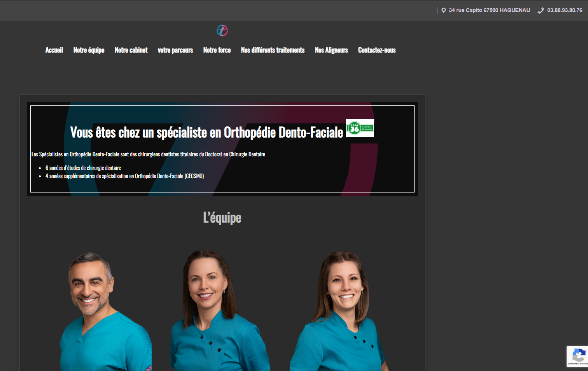
Task: Click the L'équipe section heading
Action: click(222, 218)
